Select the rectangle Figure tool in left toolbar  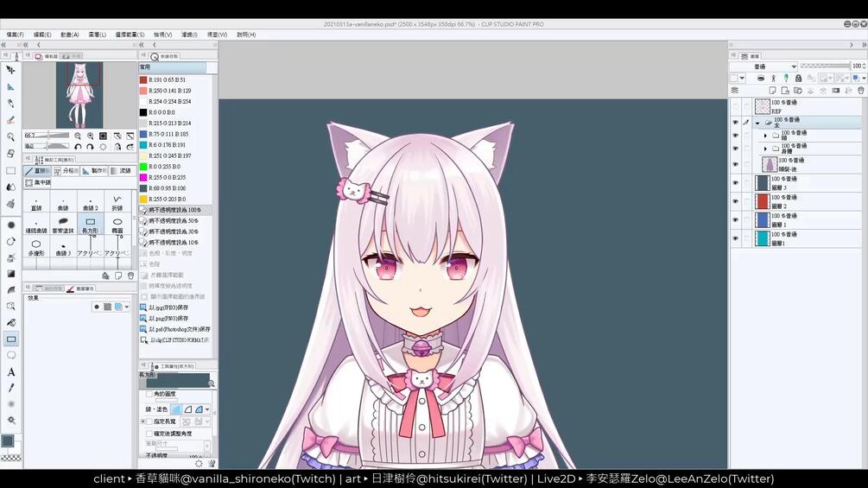click(10, 339)
